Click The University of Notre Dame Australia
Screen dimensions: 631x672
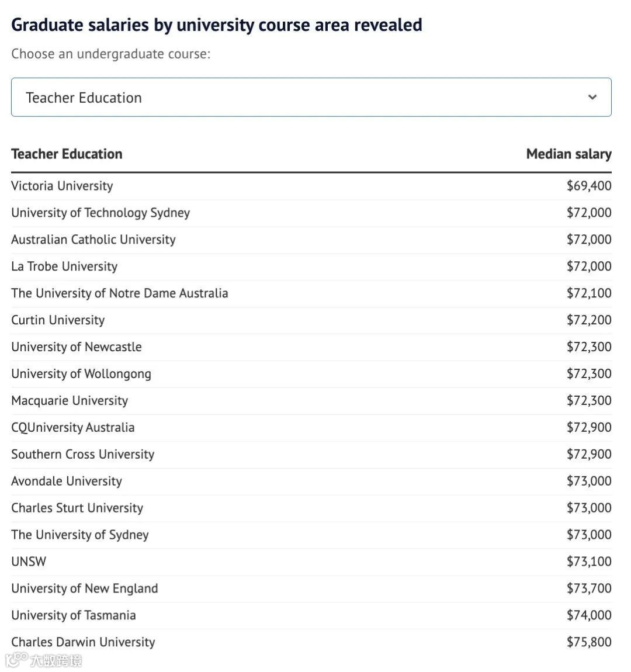(120, 293)
